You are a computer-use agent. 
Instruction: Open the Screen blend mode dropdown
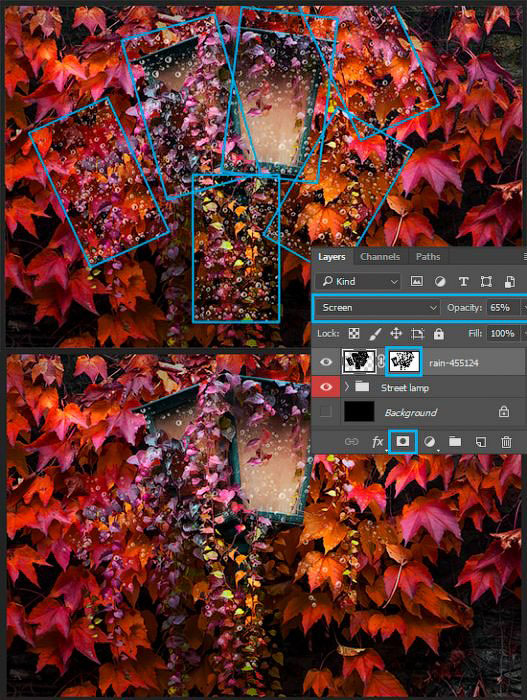click(x=378, y=308)
